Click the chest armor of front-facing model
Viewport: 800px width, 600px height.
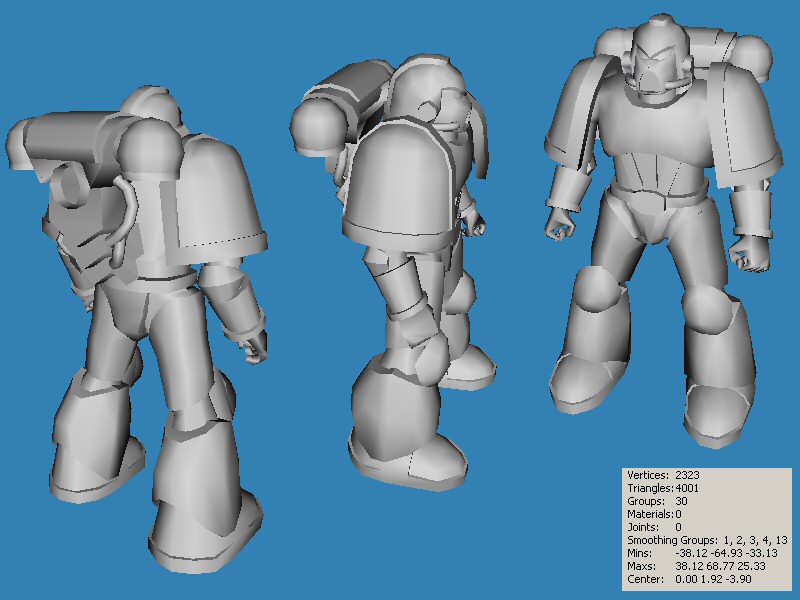[x=662, y=150]
